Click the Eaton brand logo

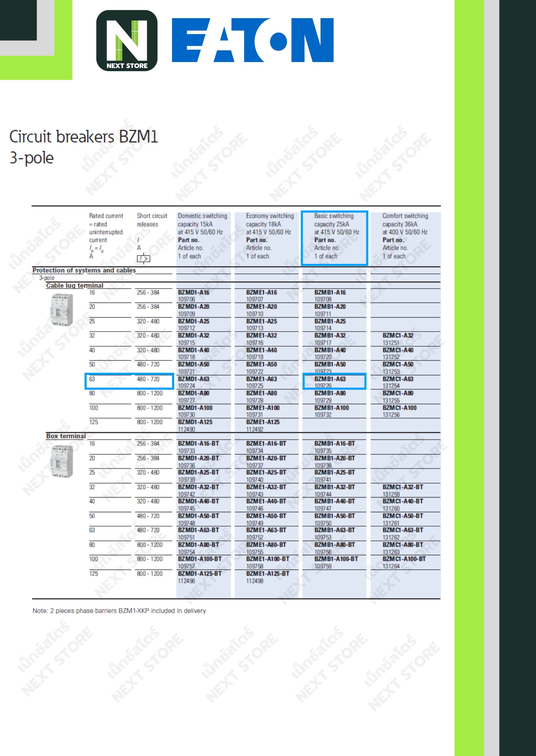(252, 40)
